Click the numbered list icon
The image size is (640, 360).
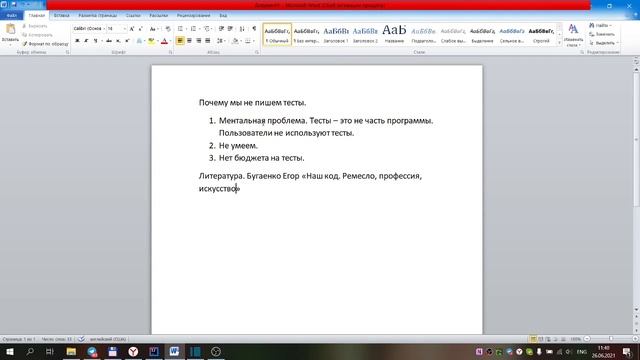click(193, 29)
